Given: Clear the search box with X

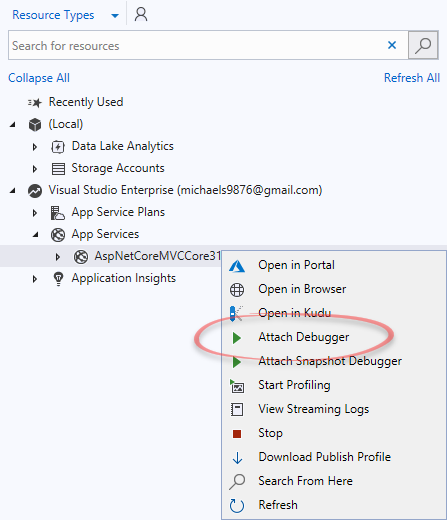Looking at the screenshot, I should (x=392, y=45).
